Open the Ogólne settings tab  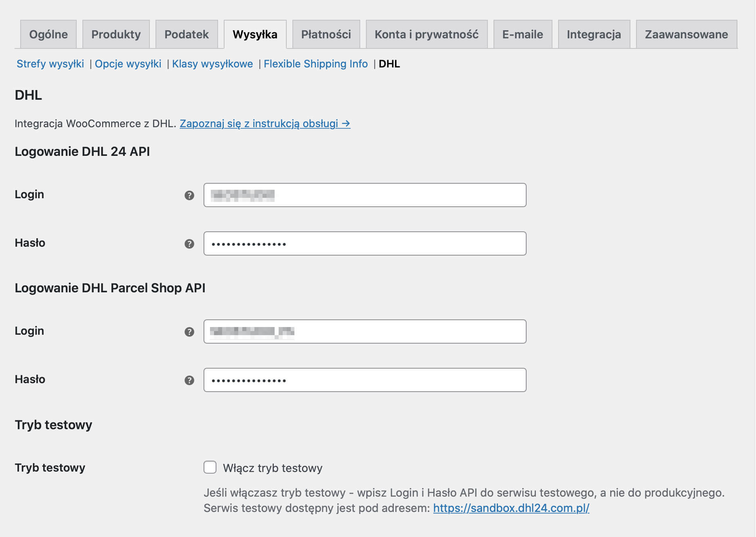tap(48, 34)
